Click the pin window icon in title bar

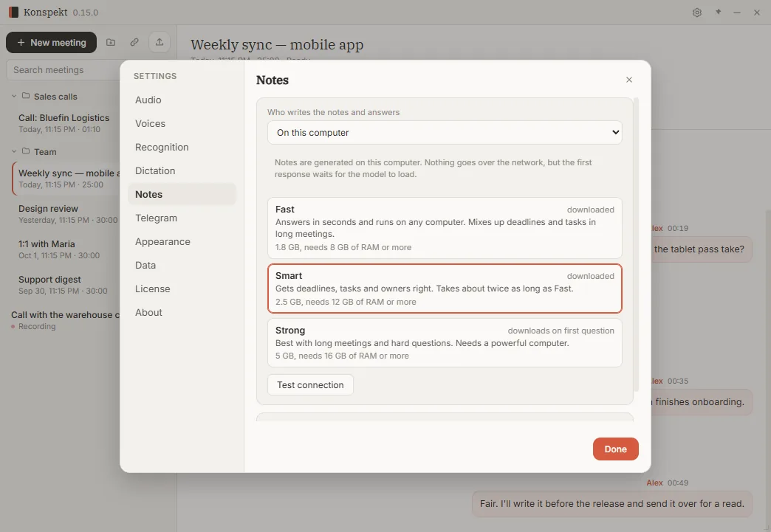tap(718, 13)
